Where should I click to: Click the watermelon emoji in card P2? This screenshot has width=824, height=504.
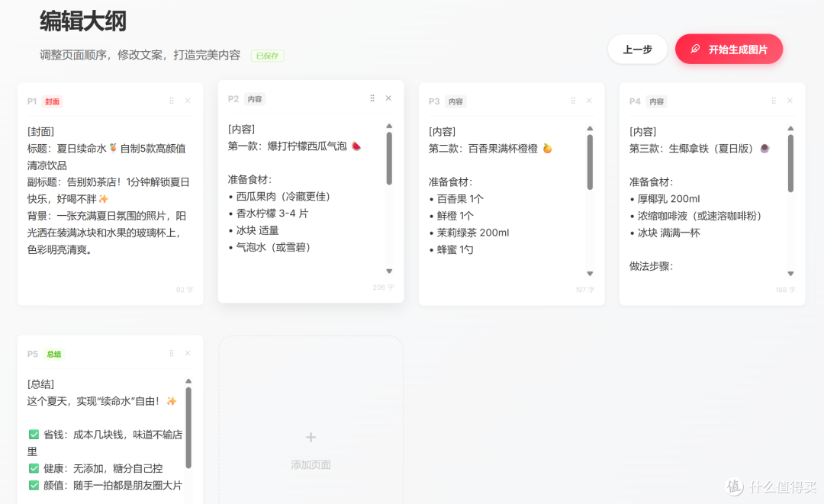(x=356, y=146)
